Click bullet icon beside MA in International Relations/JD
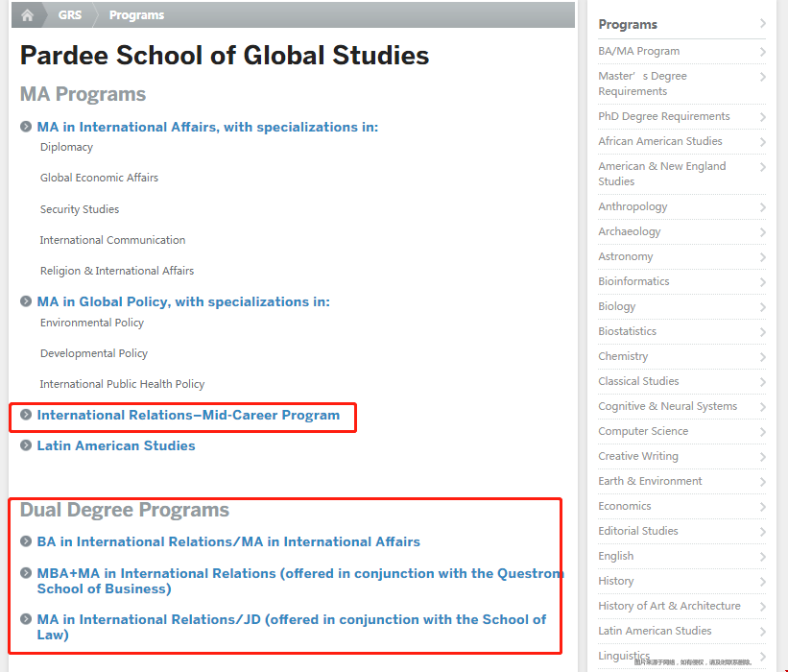788x672 pixels. point(26,619)
